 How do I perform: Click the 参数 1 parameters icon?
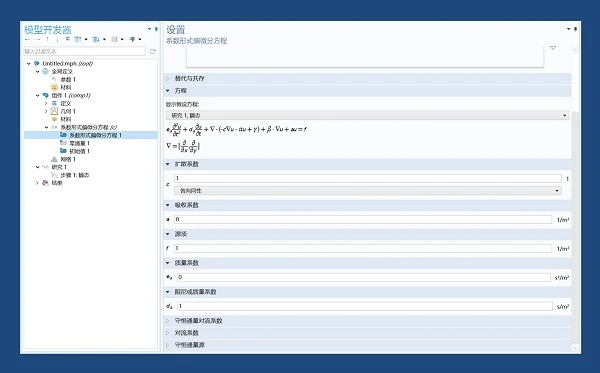click(x=54, y=80)
